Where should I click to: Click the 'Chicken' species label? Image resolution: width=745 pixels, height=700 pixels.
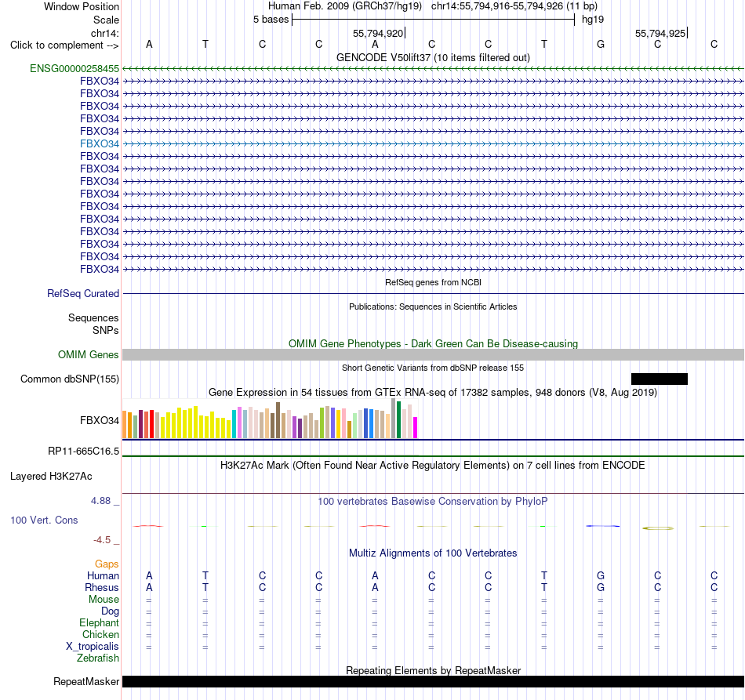(x=100, y=634)
